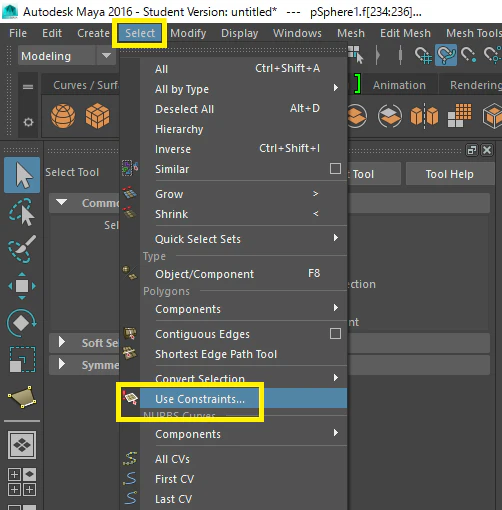This screenshot has width=502, height=510.
Task: Open the Windows menu
Action: point(297,33)
